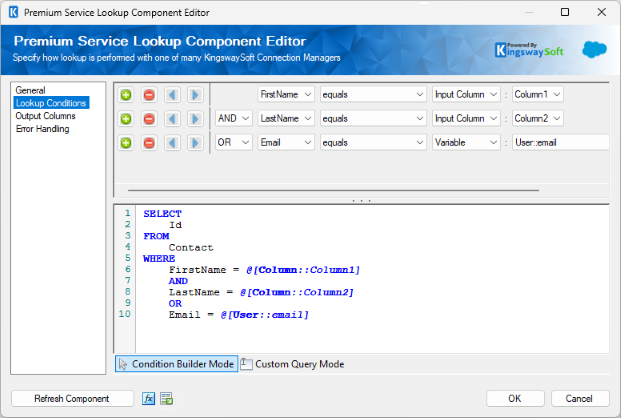Open the Output Columns page
Screen dimensions: 621x418
pyautogui.click(x=46, y=116)
